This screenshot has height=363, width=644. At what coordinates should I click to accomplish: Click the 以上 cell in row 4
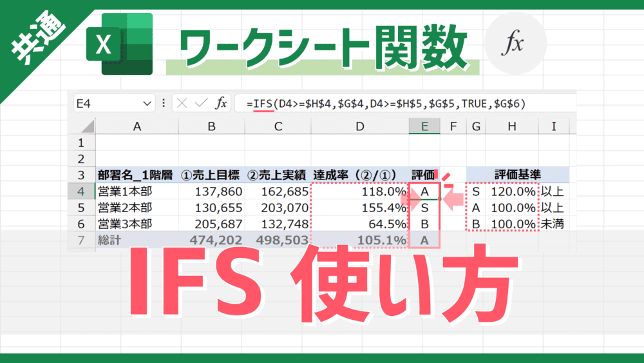(x=554, y=191)
